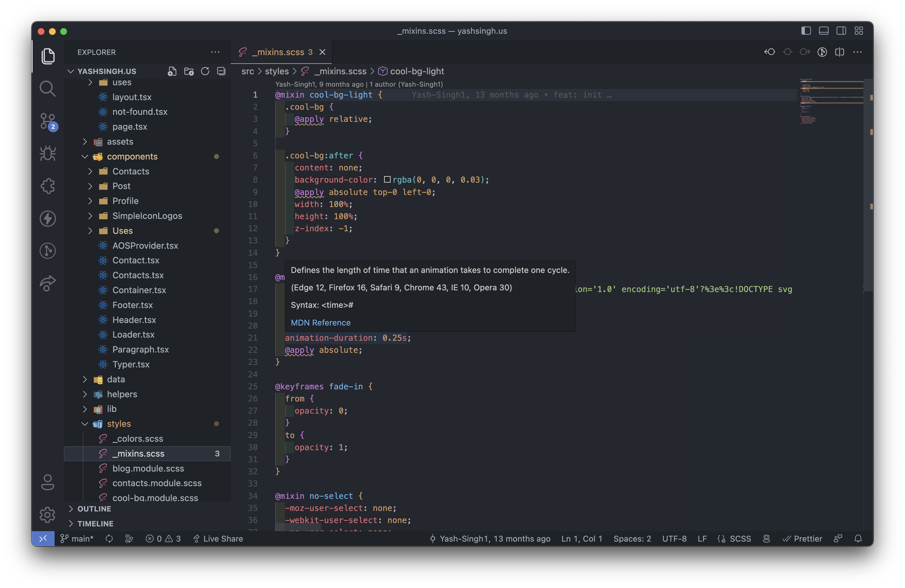The width and height of the screenshot is (905, 588).
Task: Click _mixins.scss in the breadcrumb
Action: point(340,71)
